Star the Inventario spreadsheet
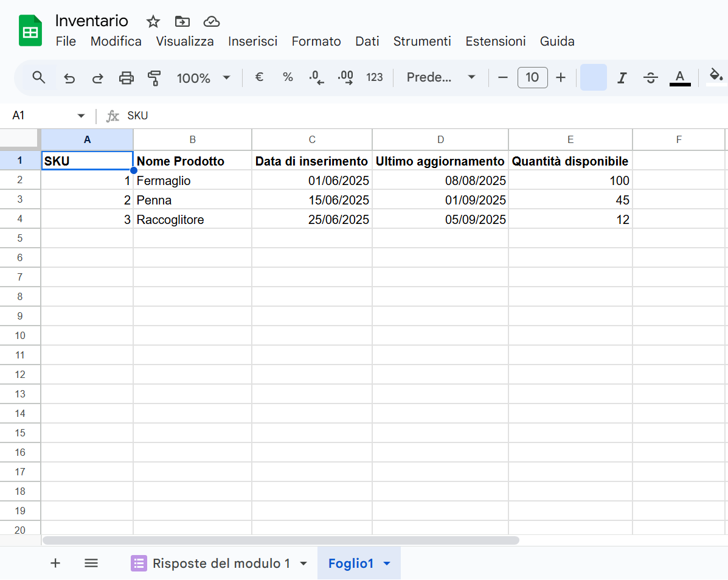This screenshot has width=728, height=580. click(153, 21)
